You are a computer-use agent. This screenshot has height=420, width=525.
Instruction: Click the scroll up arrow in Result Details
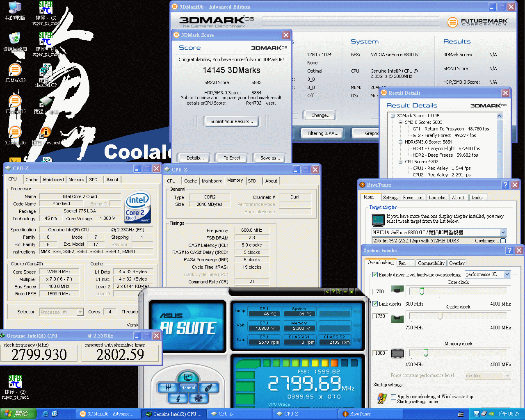point(499,116)
